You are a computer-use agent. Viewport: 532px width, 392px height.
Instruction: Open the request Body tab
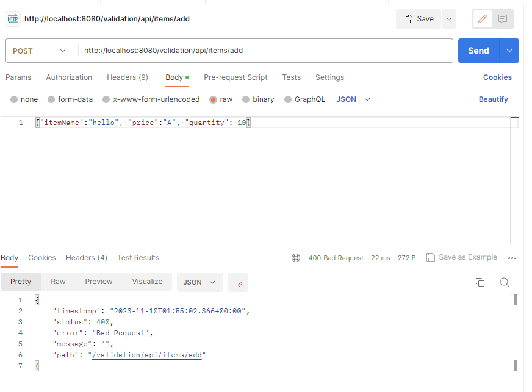[177, 77]
